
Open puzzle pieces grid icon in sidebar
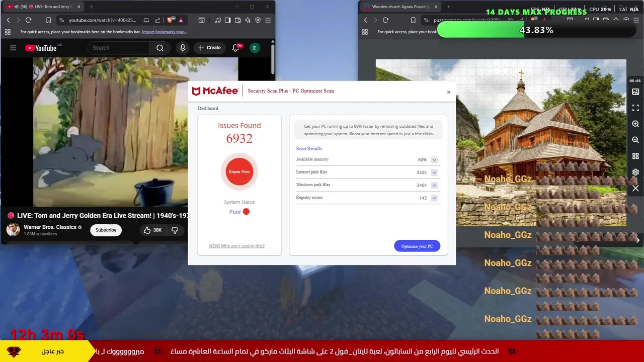click(x=635, y=156)
